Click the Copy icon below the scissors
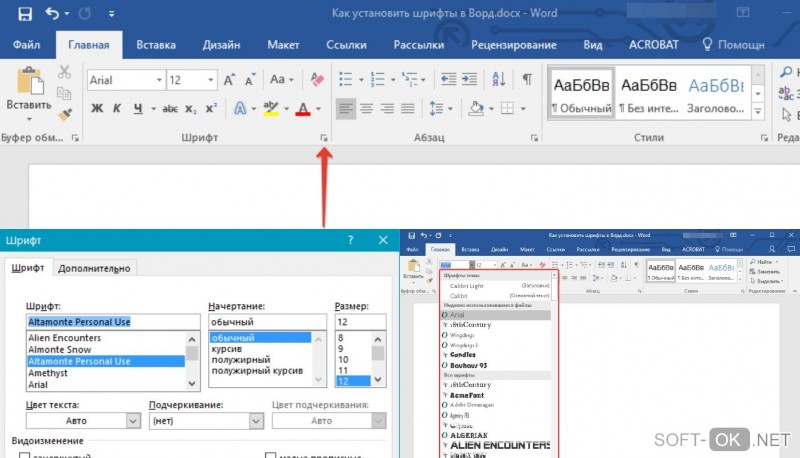This screenshot has height=458, width=800. coord(64,93)
